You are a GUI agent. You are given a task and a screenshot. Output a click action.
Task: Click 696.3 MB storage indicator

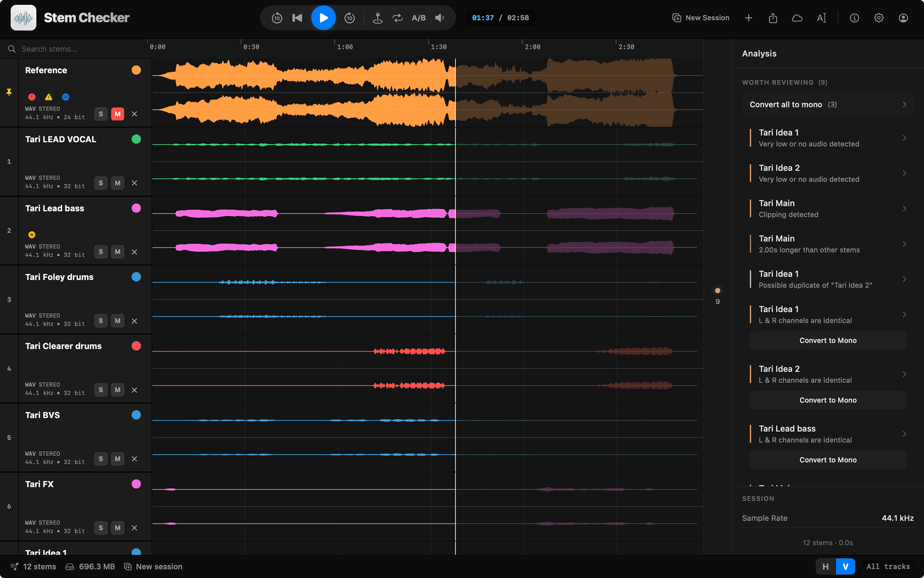(x=90, y=566)
